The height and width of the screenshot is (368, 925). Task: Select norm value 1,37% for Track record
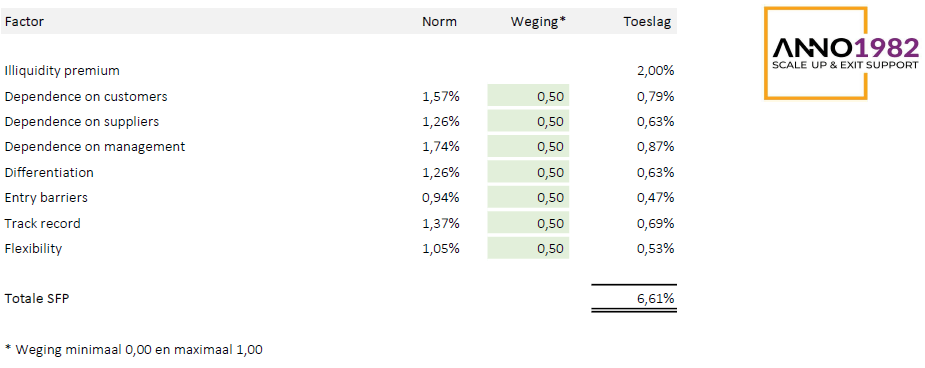pyautogui.click(x=441, y=224)
